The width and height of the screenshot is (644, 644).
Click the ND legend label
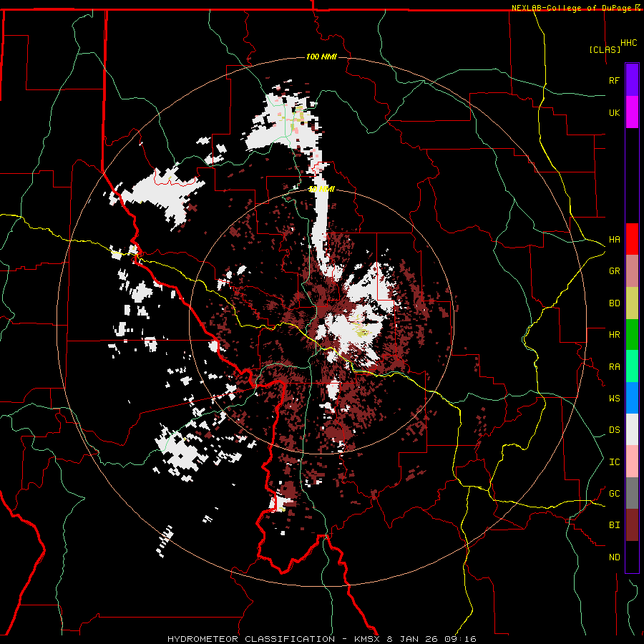coord(615,557)
